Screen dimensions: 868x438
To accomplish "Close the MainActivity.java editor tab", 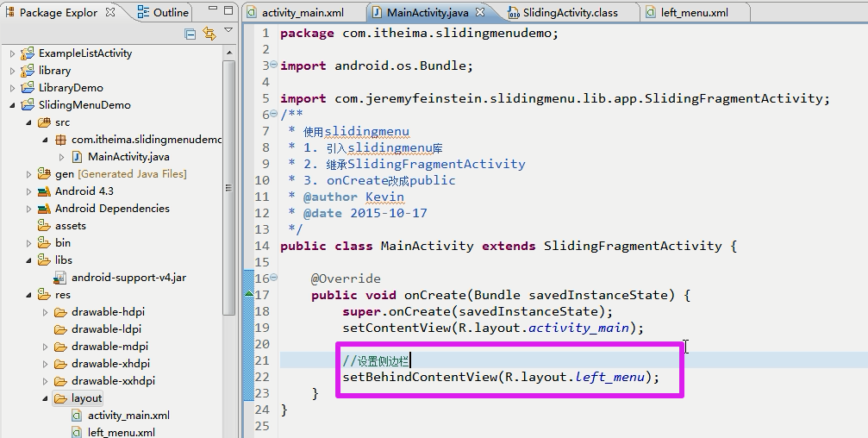I will tap(480, 13).
